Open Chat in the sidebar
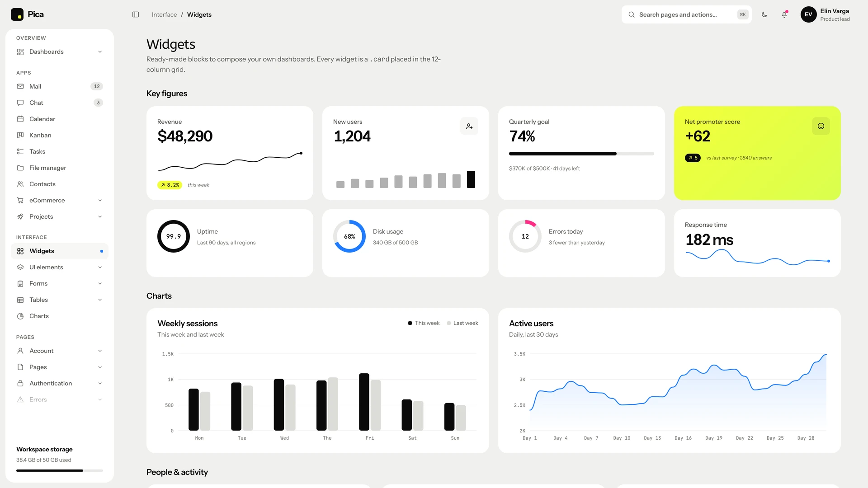868x488 pixels. click(60, 103)
